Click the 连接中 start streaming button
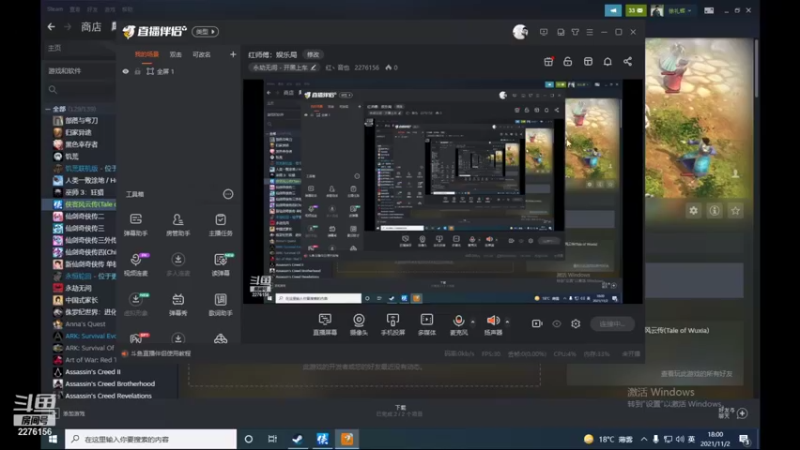The height and width of the screenshot is (450, 800). click(x=612, y=324)
